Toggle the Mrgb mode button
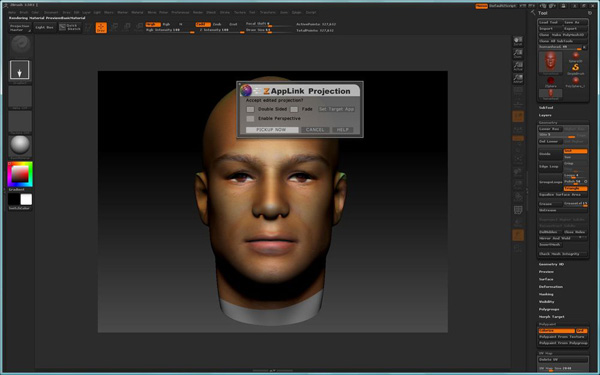The width and height of the screenshot is (600, 375). pos(153,24)
